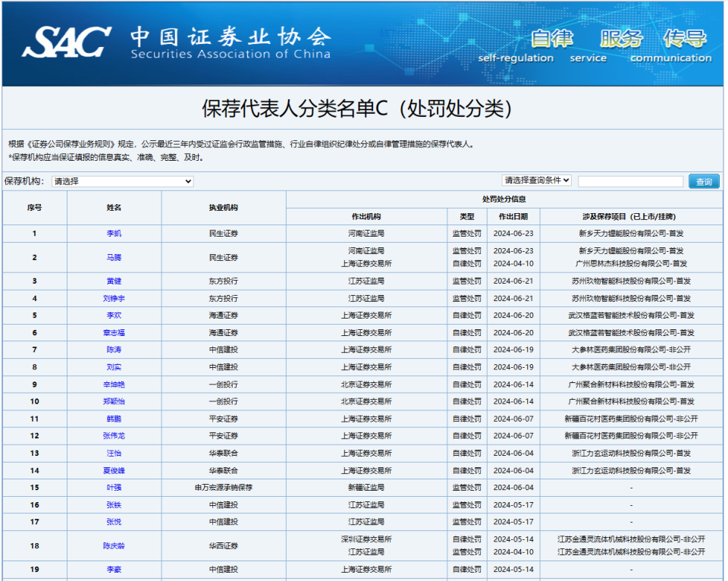
Task: Click 深圳证券交易所 cell in row 18
Action: 366,539
